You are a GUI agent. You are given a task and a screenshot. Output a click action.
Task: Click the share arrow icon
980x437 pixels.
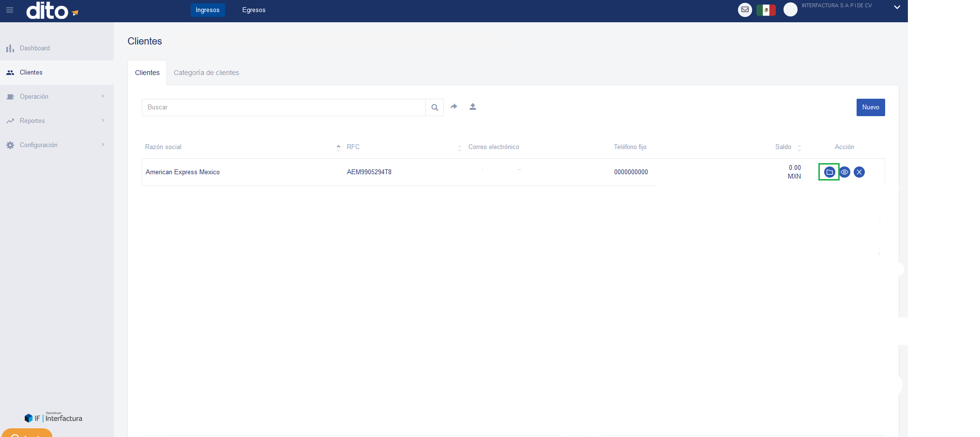(x=454, y=106)
